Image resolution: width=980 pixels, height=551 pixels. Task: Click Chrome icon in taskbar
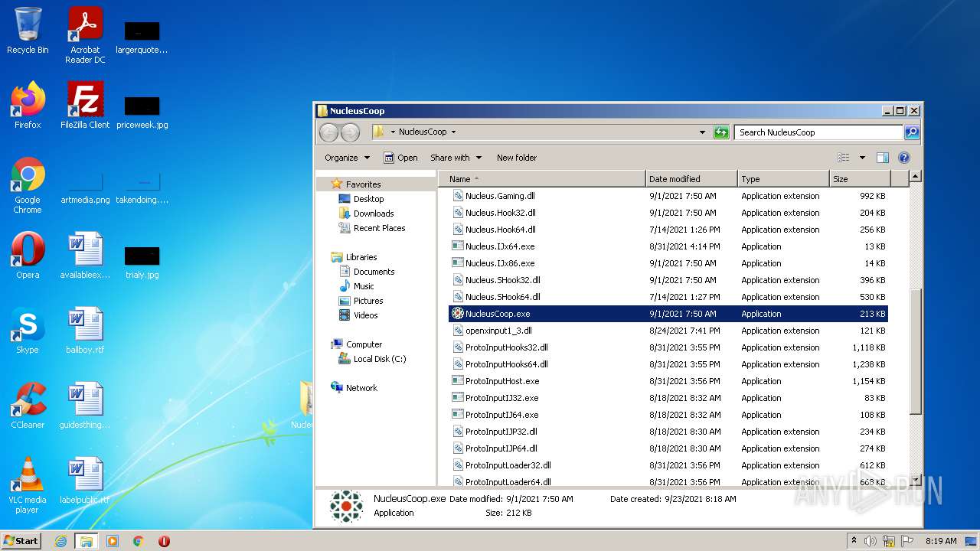tap(139, 541)
